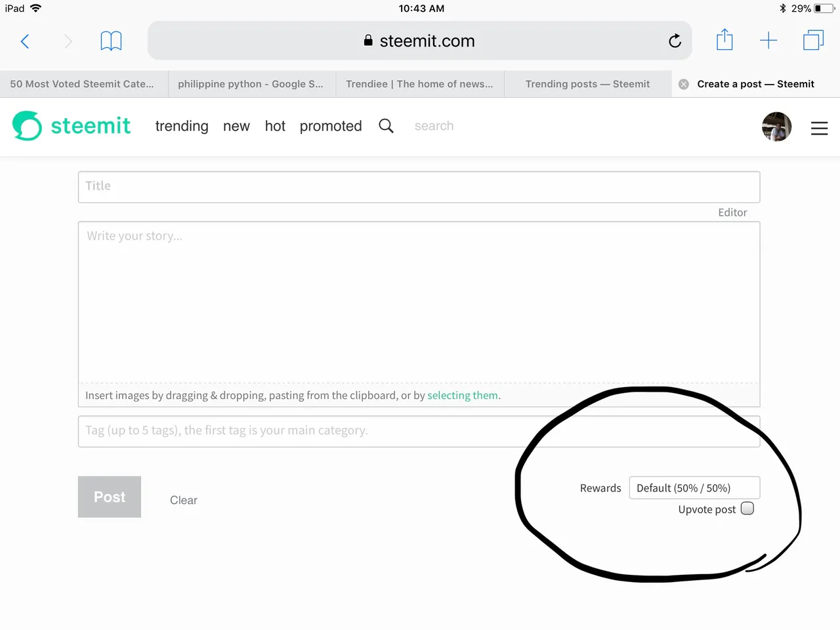Switch to the 50 Most Voted Steemit tab
Image resolution: width=840 pixels, height=630 pixels.
84,84
